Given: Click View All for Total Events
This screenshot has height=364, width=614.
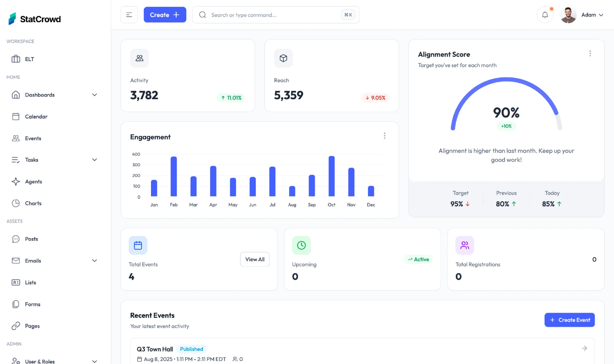Looking at the screenshot, I should coord(255,259).
